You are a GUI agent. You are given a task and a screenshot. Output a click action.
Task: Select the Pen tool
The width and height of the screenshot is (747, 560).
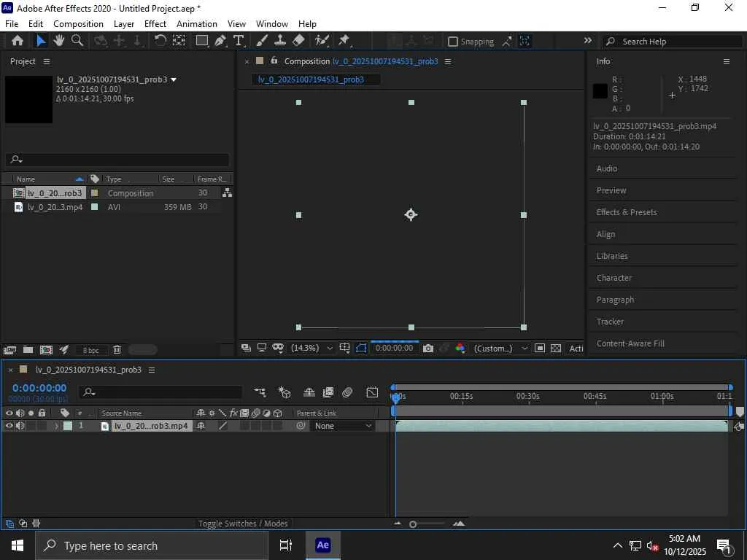220,41
